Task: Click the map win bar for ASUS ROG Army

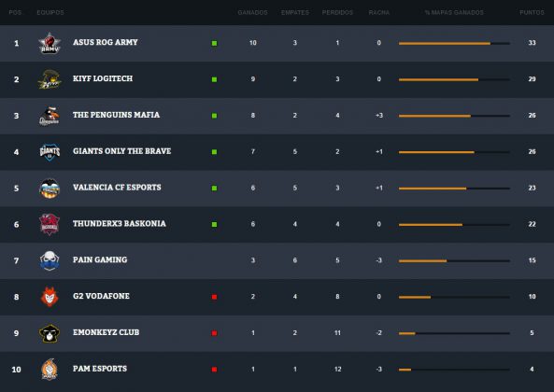Action: (x=454, y=43)
